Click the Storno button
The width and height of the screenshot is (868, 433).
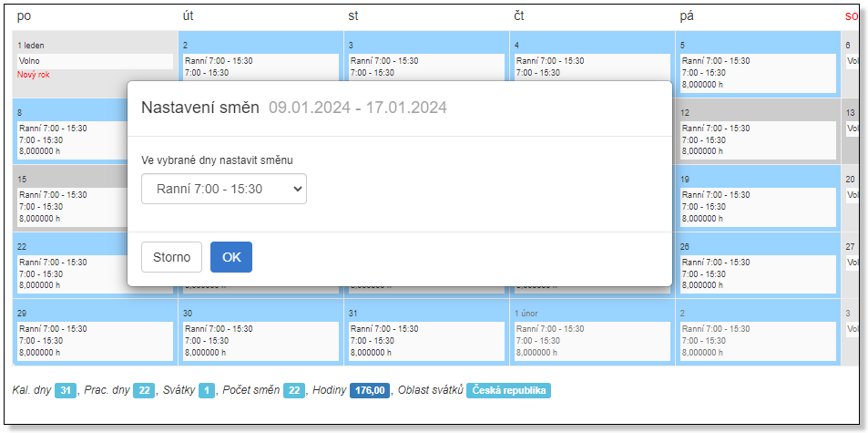pyautogui.click(x=171, y=257)
